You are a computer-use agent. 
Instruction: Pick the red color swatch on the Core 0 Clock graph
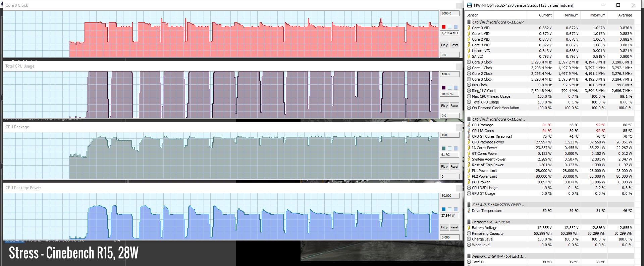[443, 27]
